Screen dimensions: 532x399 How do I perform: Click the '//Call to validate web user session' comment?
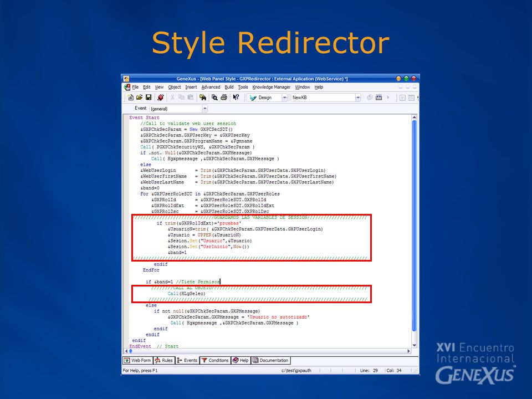(188, 124)
